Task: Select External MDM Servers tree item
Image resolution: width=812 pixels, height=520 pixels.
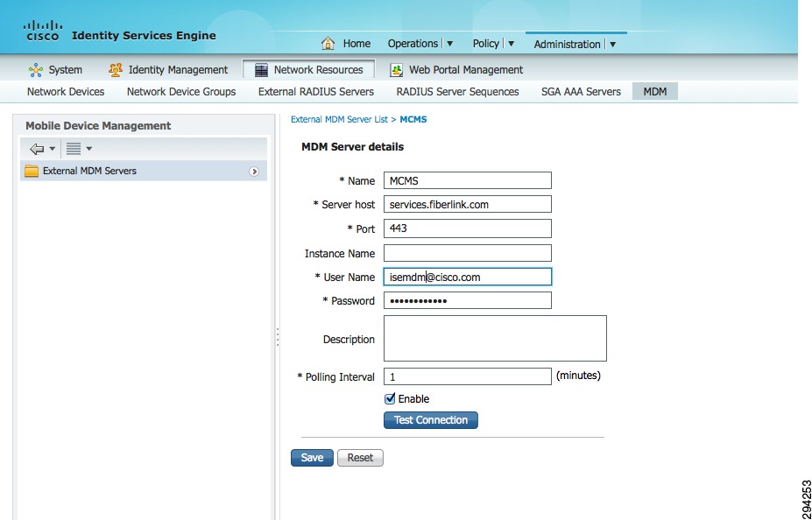Action: 144,172
